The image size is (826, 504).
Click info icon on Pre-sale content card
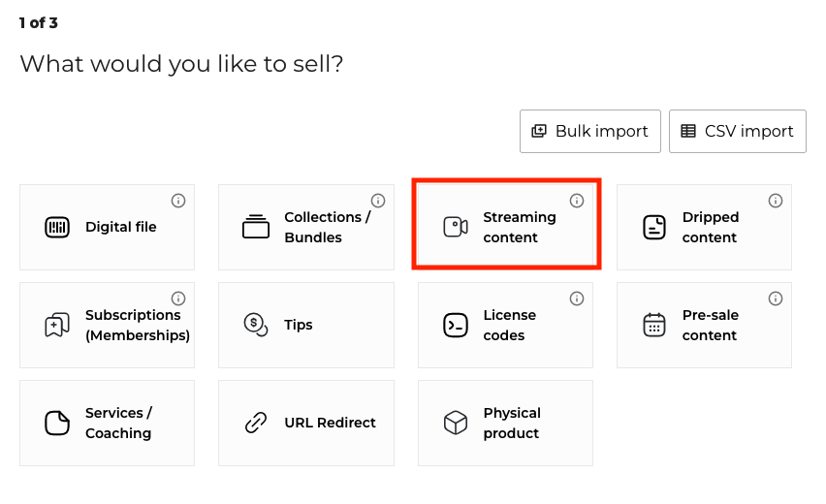[x=776, y=299]
